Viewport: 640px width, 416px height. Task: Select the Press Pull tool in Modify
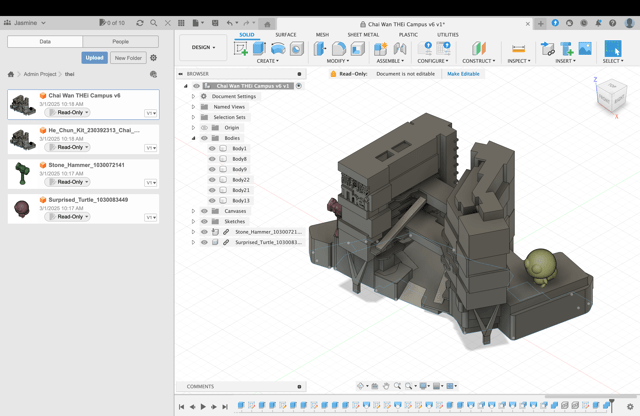[x=320, y=49]
